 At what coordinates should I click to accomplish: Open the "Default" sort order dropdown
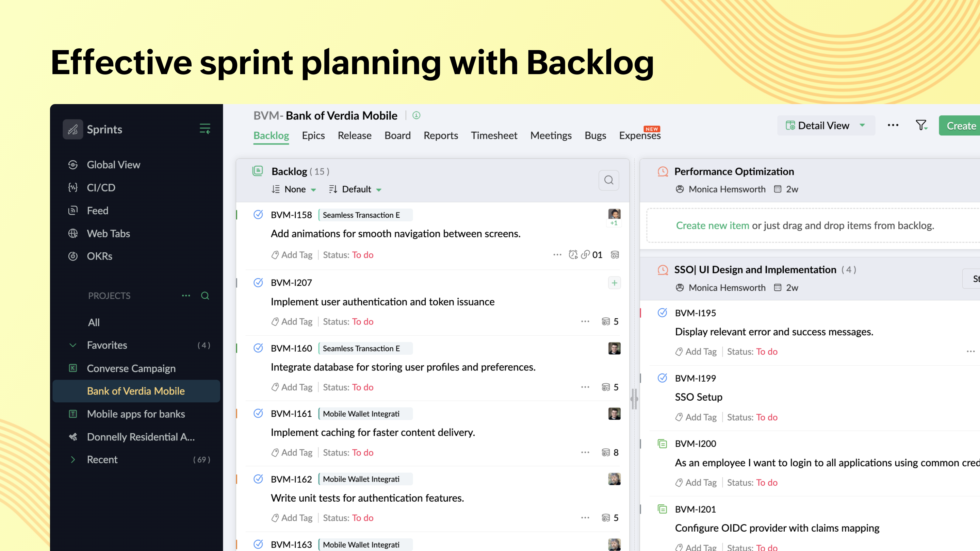pyautogui.click(x=355, y=189)
